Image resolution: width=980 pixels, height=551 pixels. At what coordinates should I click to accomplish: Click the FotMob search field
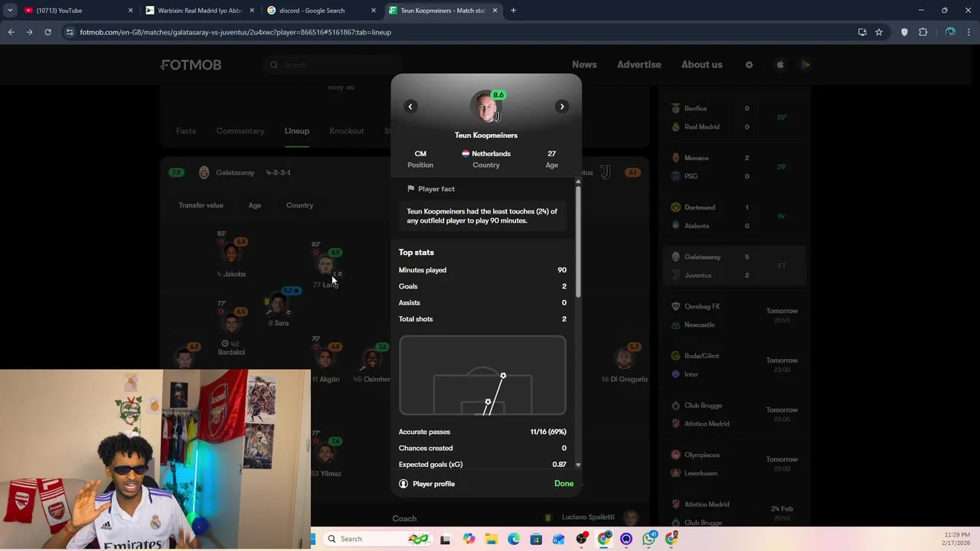333,65
